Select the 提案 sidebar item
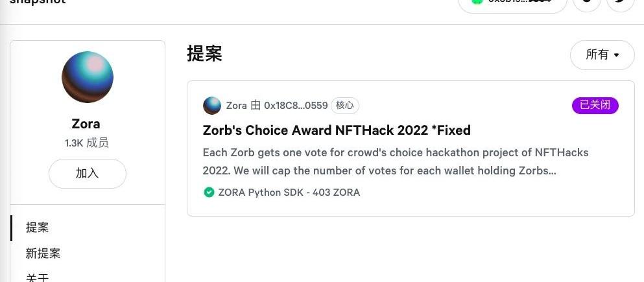The width and height of the screenshot is (644, 282). [x=38, y=228]
